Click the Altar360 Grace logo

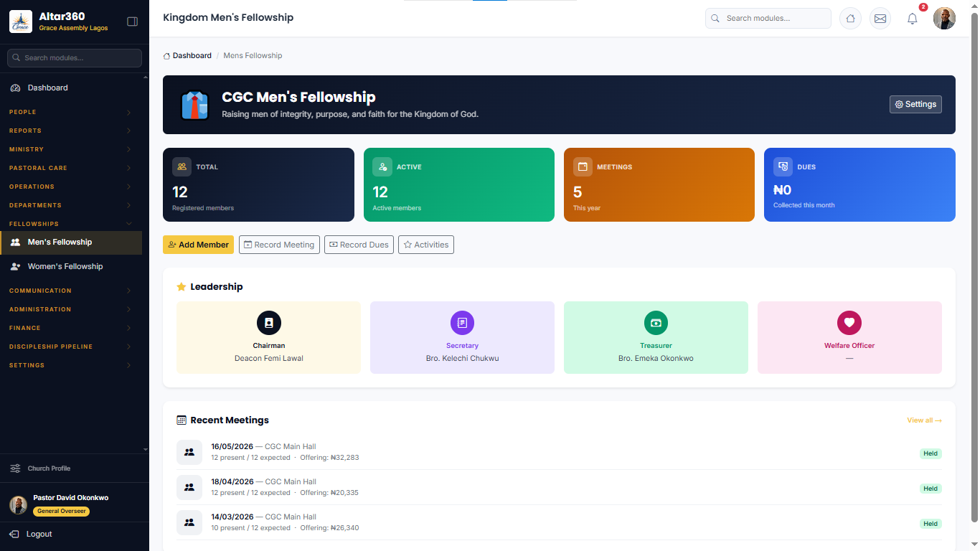pos(21,22)
